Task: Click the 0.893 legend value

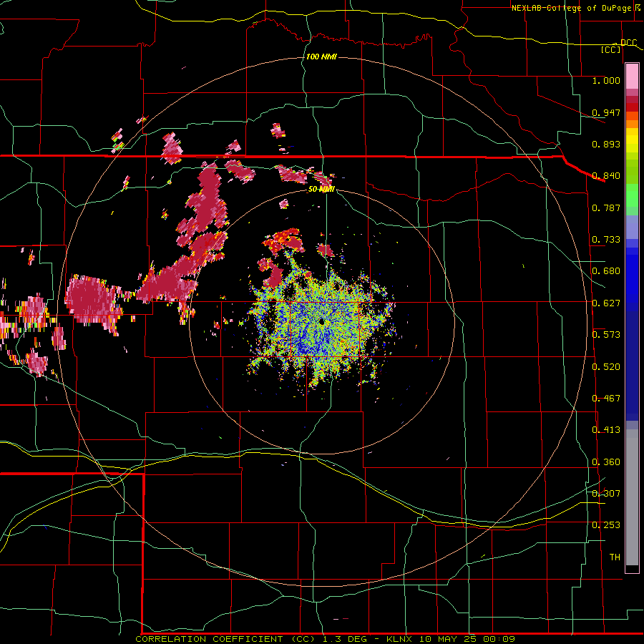Action: (x=606, y=144)
